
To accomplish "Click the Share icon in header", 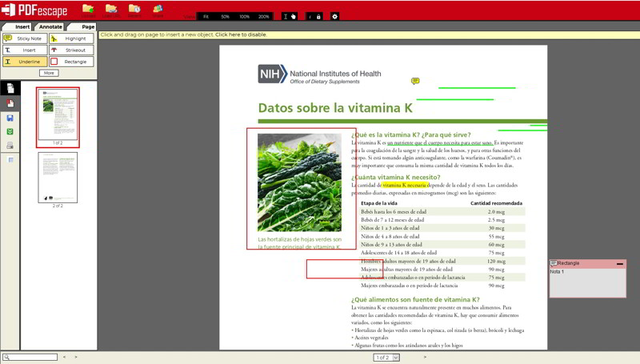I will (x=158, y=10).
